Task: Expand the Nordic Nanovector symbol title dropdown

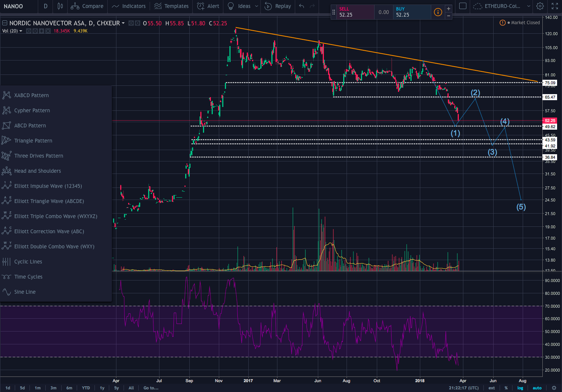Action: [123, 23]
